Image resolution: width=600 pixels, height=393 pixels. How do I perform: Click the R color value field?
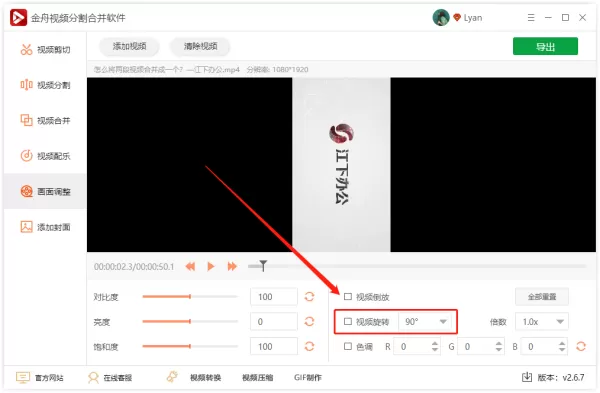pos(417,346)
